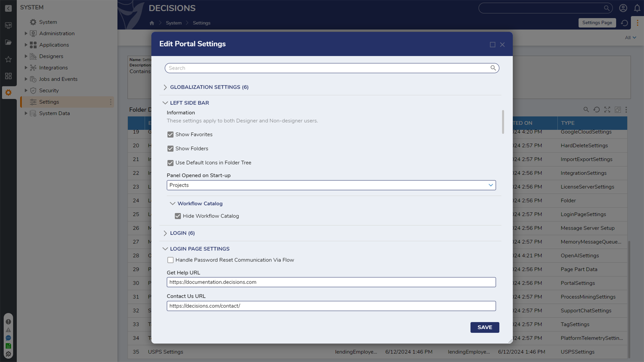Click the Settings Page button
This screenshot has height=362, width=644.
point(597,22)
